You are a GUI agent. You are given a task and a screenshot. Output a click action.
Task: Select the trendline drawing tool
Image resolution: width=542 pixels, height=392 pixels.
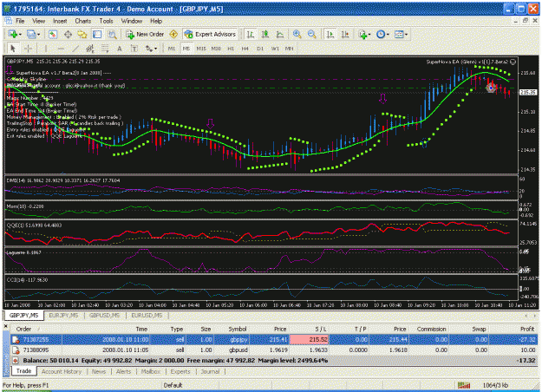pos(75,49)
